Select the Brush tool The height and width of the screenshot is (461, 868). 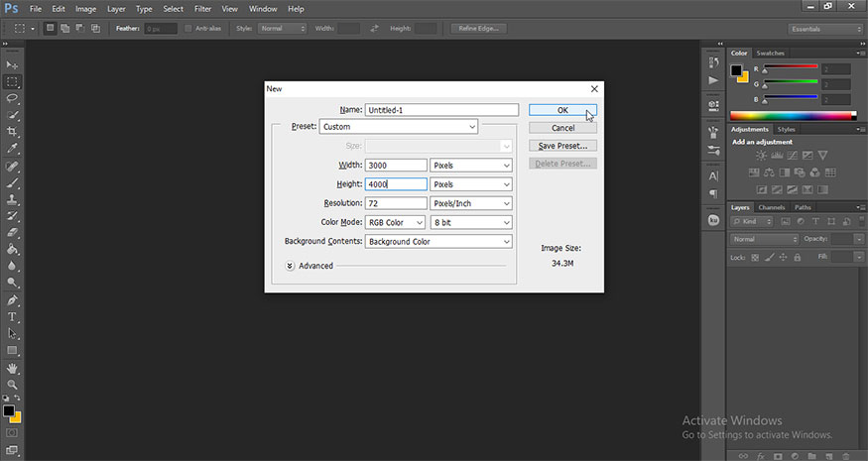(x=12, y=182)
